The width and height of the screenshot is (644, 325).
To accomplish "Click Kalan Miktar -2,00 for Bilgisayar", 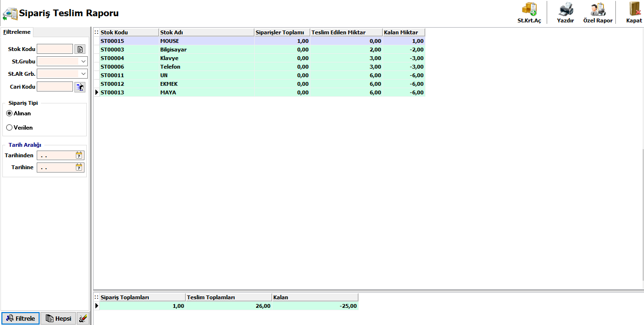I will (404, 50).
